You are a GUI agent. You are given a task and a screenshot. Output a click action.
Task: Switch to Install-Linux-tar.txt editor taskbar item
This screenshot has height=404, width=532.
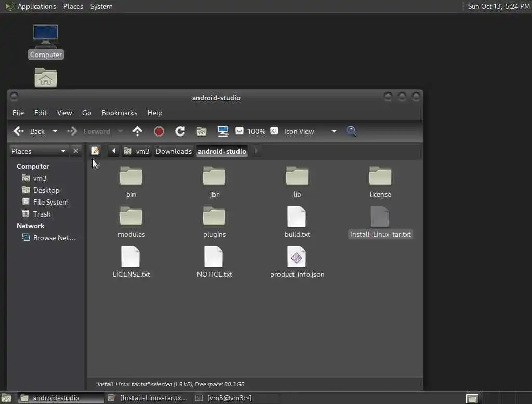point(148,398)
